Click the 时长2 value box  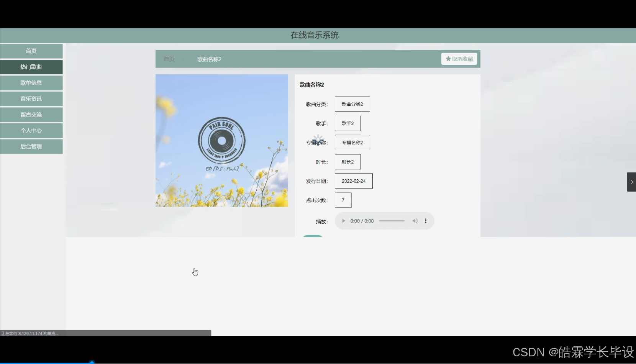348,162
